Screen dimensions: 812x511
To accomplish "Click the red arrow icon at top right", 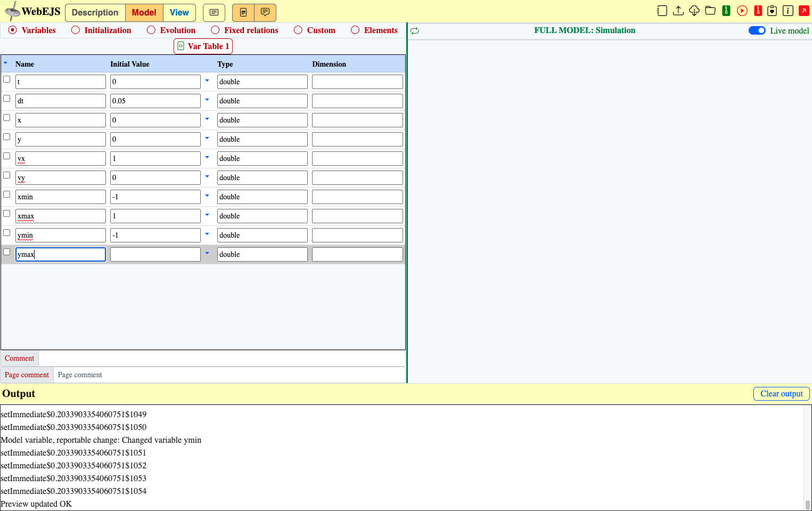I will click(804, 11).
